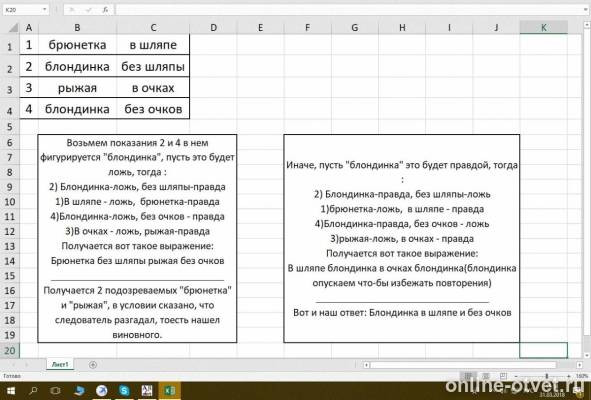Screen dimensions: 591x400
Task: Select column H header
Action: pyautogui.click(x=402, y=28)
